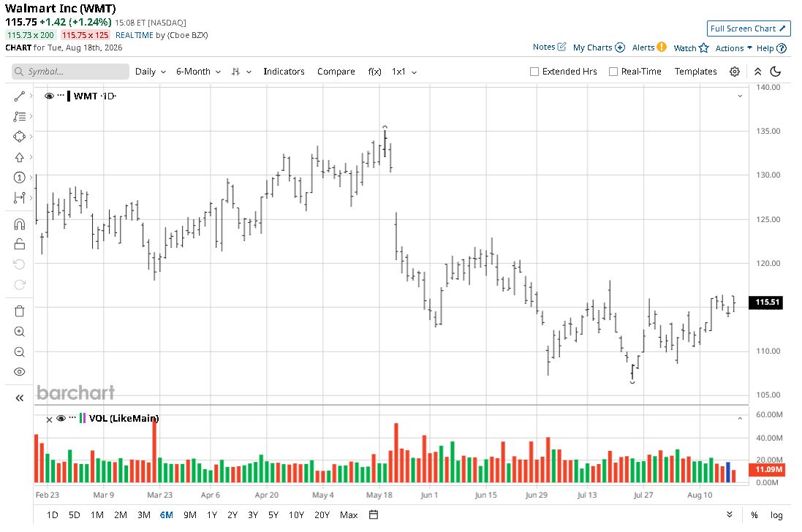The height and width of the screenshot is (532, 802).
Task: Open chart settings gear icon
Action: click(735, 72)
